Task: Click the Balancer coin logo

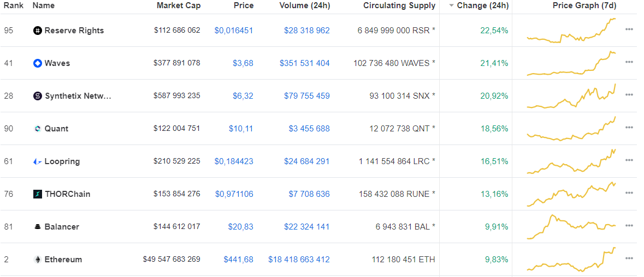Action: click(38, 227)
